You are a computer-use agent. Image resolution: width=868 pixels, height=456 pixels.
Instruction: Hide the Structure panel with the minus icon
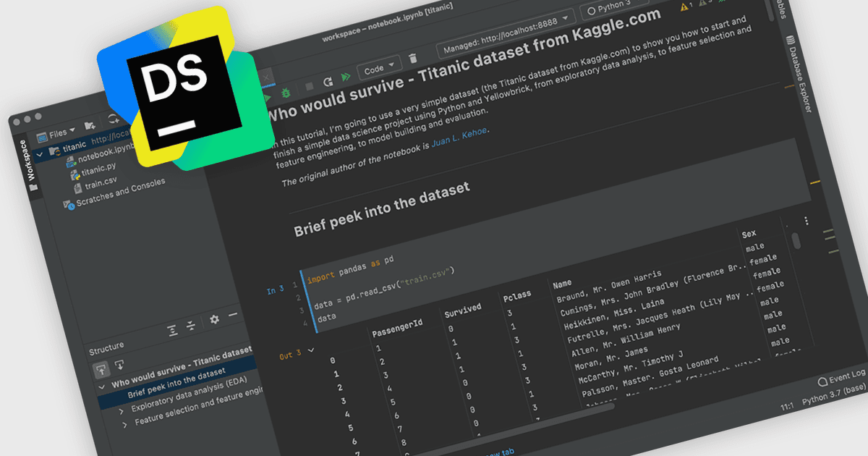pos(233,315)
